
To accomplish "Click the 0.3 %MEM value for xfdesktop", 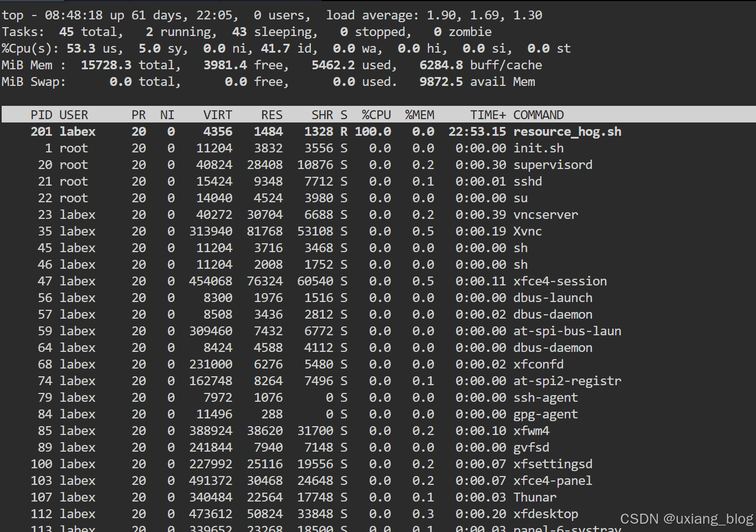I will pos(423,514).
